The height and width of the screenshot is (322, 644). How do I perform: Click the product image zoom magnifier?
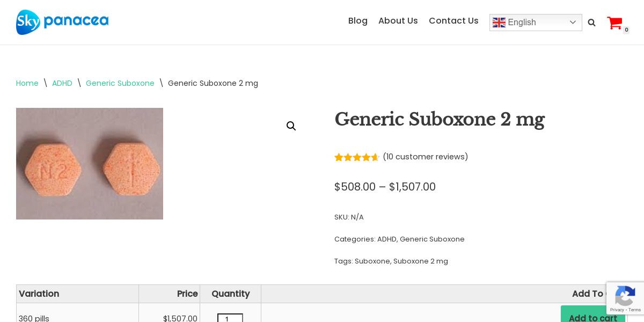pyautogui.click(x=291, y=126)
